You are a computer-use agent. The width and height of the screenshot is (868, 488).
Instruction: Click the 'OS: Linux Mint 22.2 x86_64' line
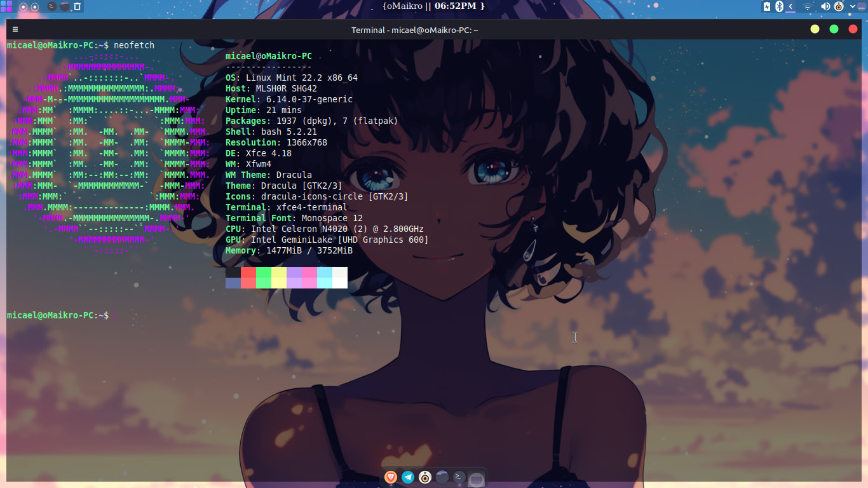[x=292, y=78]
